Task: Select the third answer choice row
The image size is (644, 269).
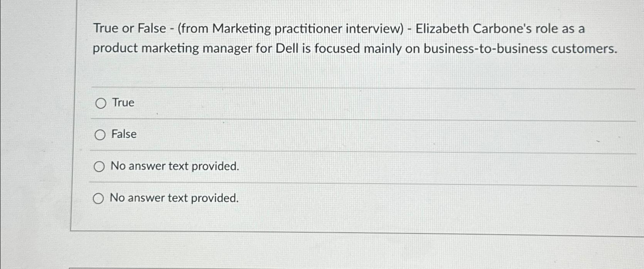Action: [175, 166]
